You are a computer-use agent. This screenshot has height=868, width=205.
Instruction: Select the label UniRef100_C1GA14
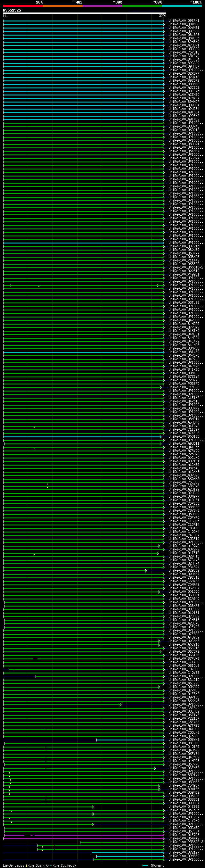[184, 525]
